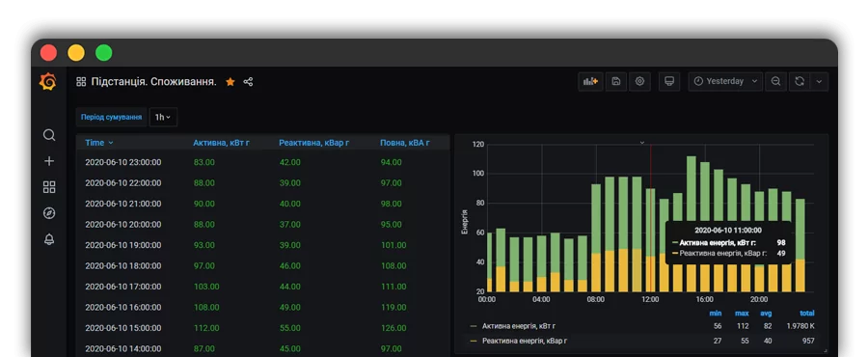Save the dashboard
Image resolution: width=868 pixels, height=357 pixels.
(x=616, y=81)
